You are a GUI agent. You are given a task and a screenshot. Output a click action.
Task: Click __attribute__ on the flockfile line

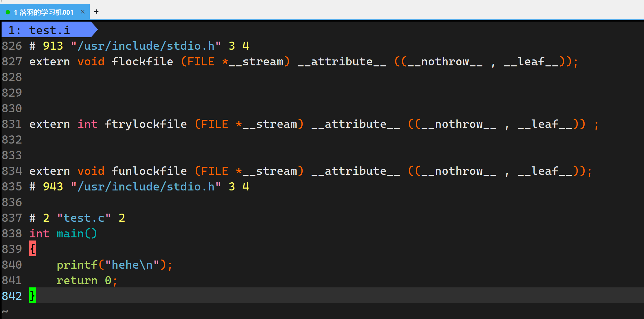pos(342,62)
